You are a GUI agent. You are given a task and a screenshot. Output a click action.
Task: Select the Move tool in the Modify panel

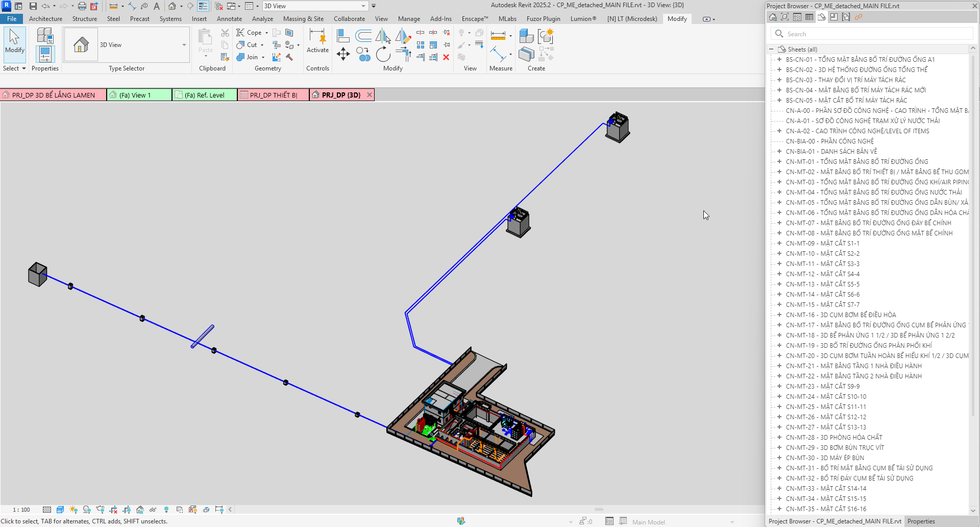(343, 54)
